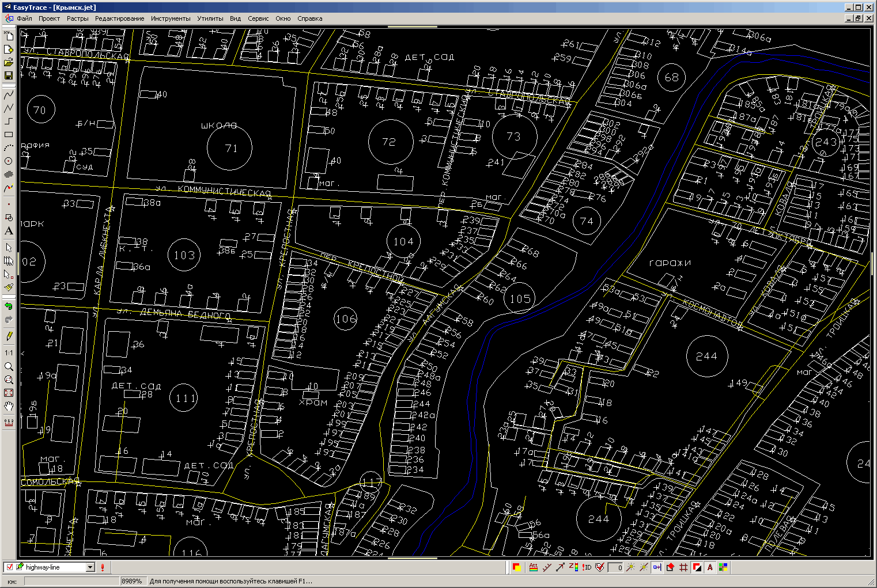Activate the pan hand tool
Viewport: 877px width, 588px height.
click(9, 407)
